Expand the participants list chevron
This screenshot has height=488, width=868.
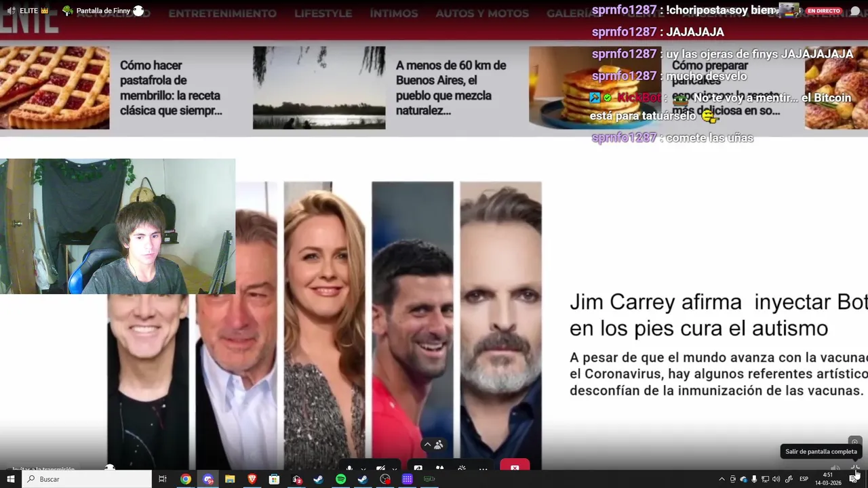point(427,445)
